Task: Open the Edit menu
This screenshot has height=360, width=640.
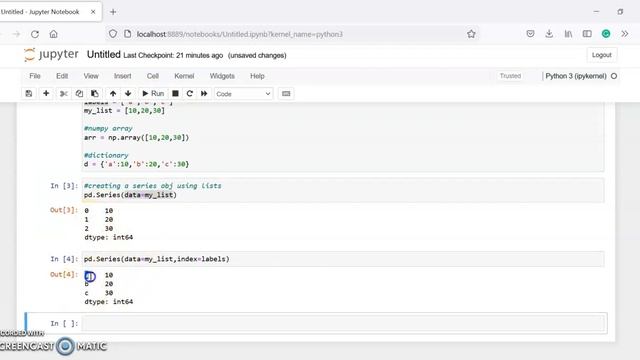Action: click(62, 76)
